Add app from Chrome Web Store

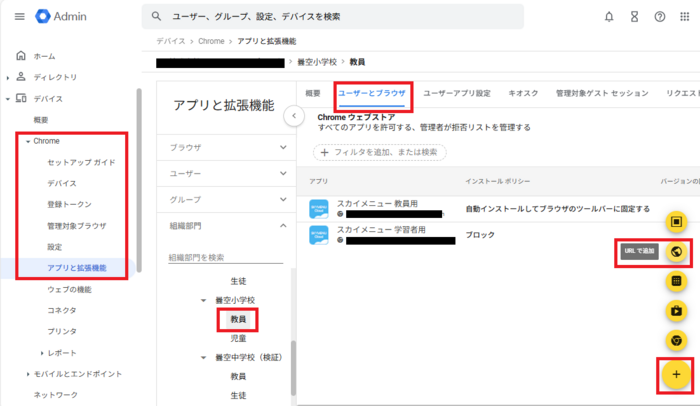click(676, 341)
